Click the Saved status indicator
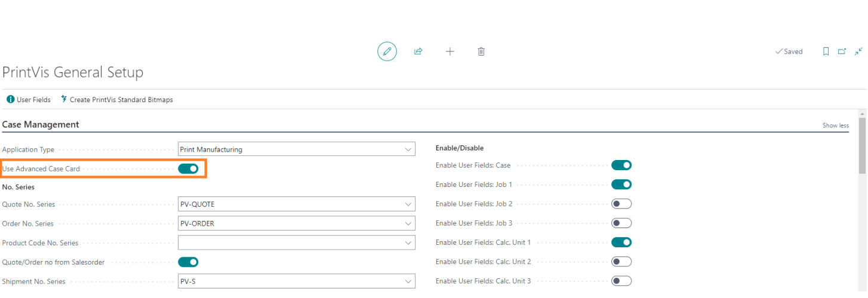 (789, 52)
